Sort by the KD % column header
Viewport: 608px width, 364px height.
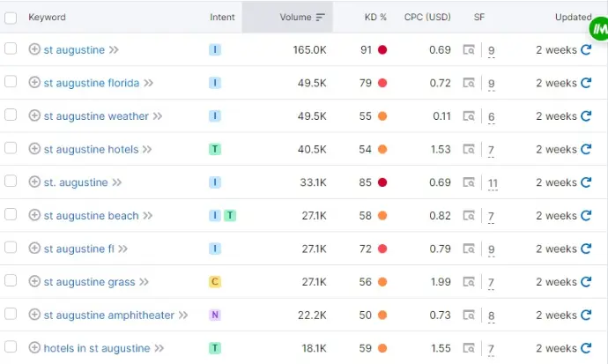click(375, 17)
